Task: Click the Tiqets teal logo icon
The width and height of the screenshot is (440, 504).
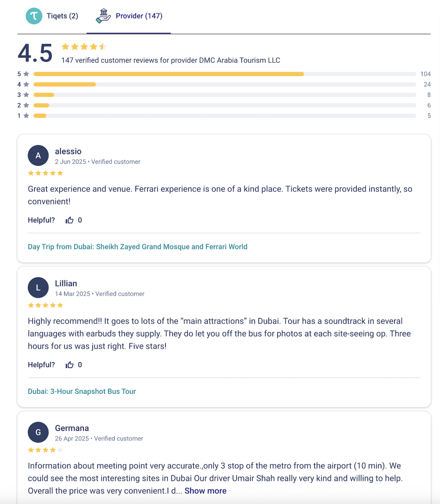Action: [x=34, y=16]
